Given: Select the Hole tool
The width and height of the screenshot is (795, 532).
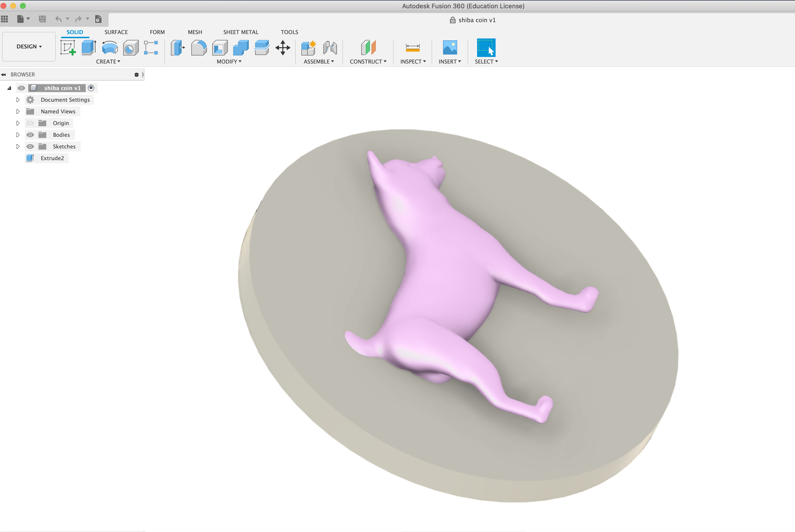Looking at the screenshot, I should point(131,47).
